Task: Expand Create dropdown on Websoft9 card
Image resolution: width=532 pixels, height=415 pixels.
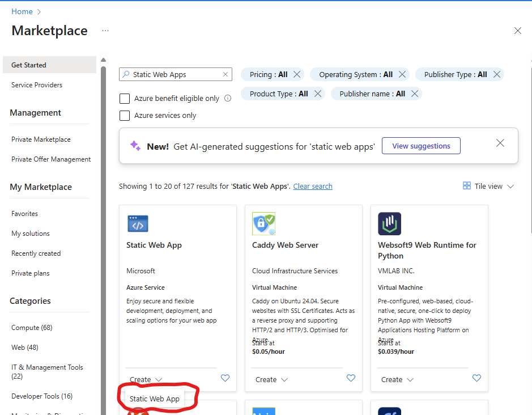Action: point(397,380)
